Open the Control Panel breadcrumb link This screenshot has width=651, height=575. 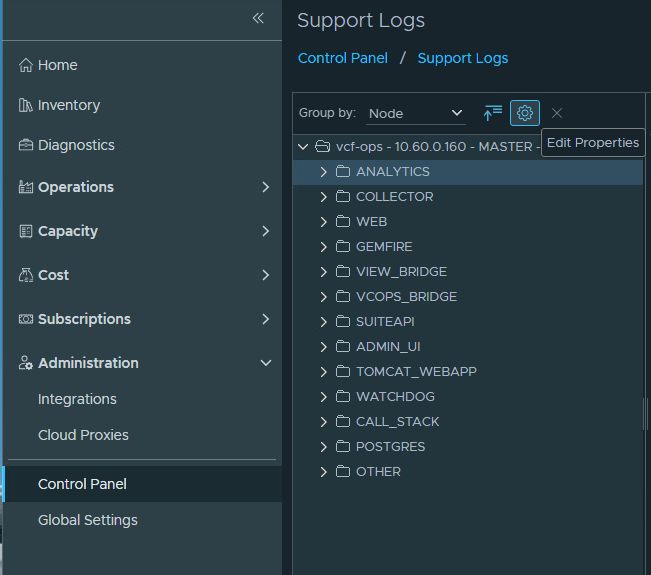[343, 58]
